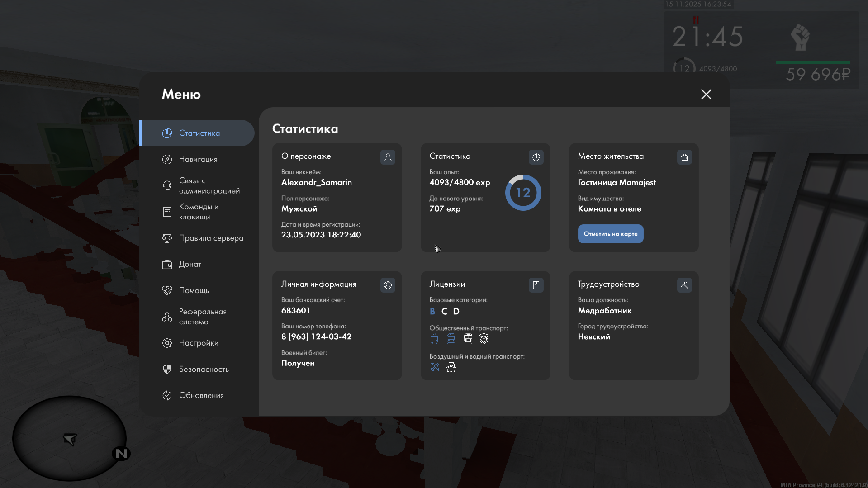This screenshot has width=868, height=488.
Task: Click the registration date 23.05.2023 18:22:40
Action: tap(321, 235)
